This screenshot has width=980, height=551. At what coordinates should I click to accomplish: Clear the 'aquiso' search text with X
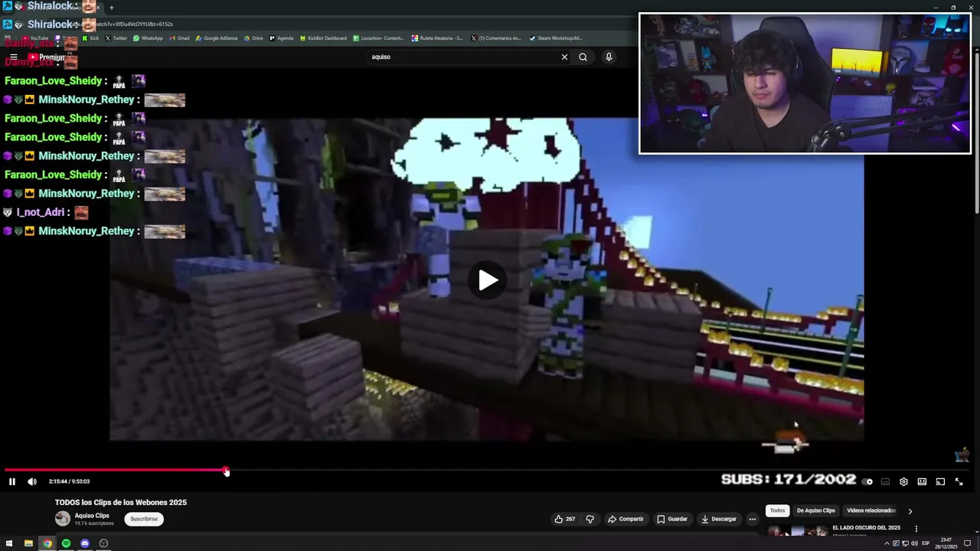[x=564, y=57]
